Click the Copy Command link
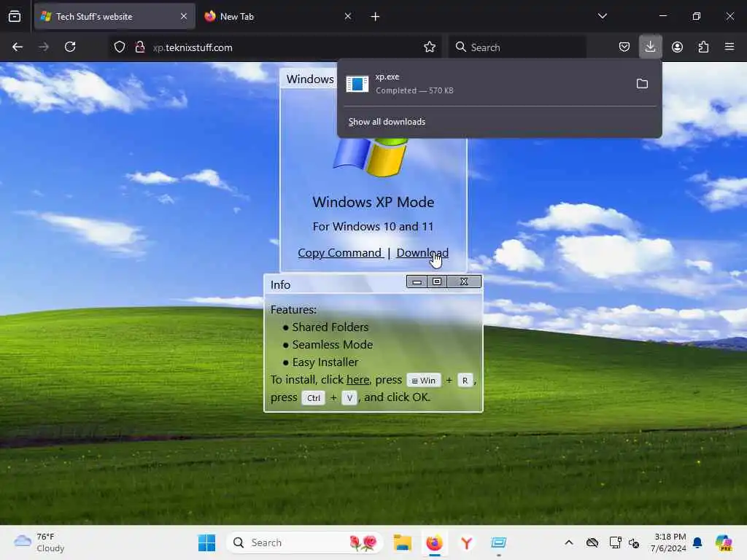The width and height of the screenshot is (747, 560). (340, 253)
